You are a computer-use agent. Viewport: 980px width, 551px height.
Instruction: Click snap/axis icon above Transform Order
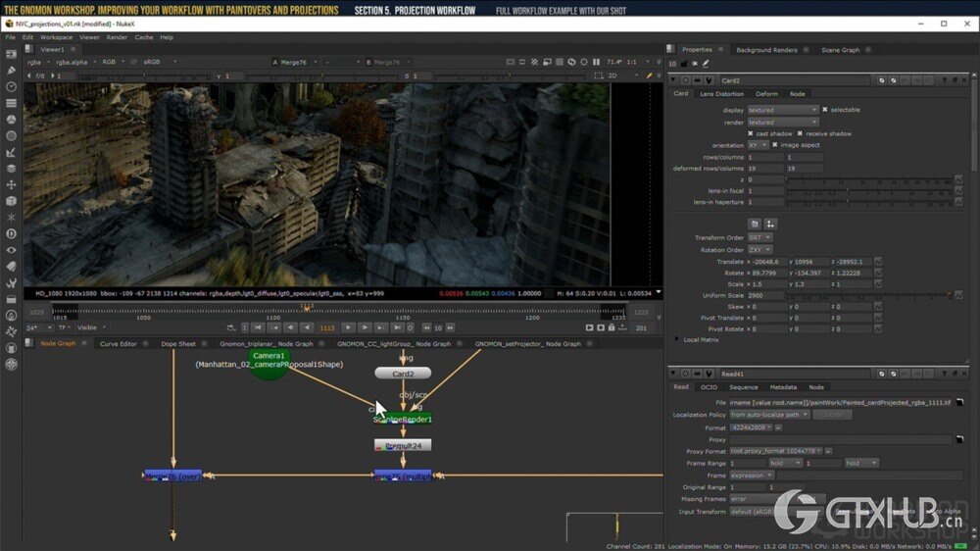pos(770,224)
